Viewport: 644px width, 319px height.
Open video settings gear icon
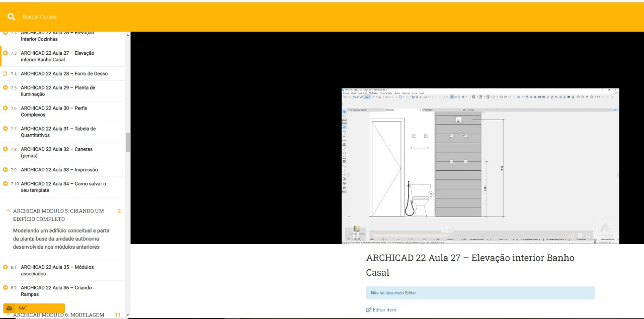pyautogui.click(x=580, y=236)
